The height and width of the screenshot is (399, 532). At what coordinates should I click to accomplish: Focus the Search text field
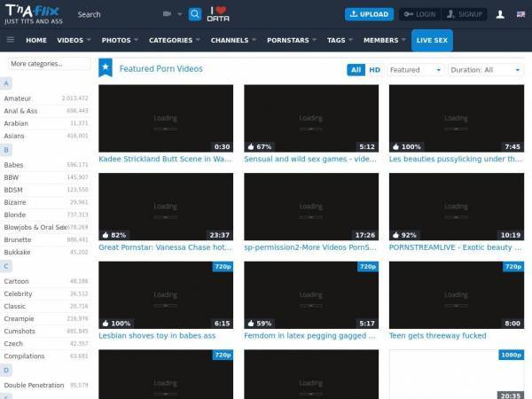pos(117,14)
